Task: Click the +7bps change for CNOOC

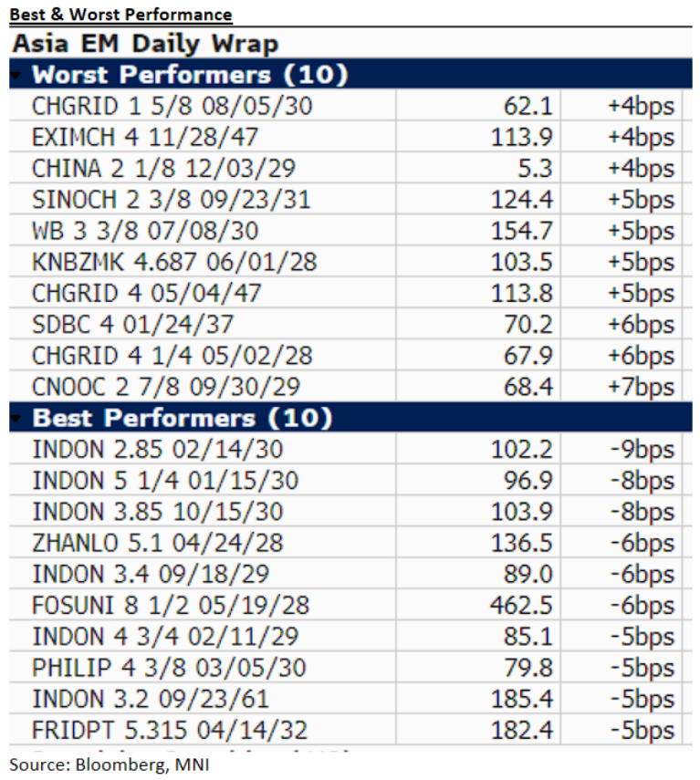Action: coord(641,386)
